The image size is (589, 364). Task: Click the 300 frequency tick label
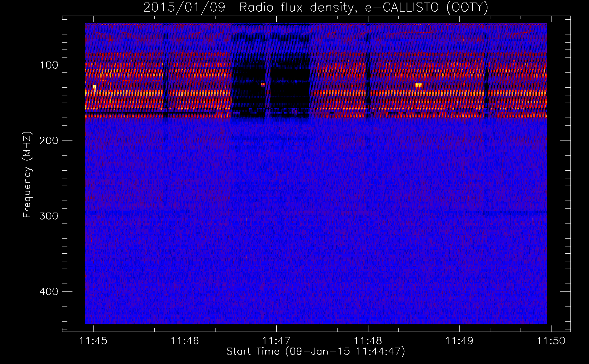(x=48, y=216)
